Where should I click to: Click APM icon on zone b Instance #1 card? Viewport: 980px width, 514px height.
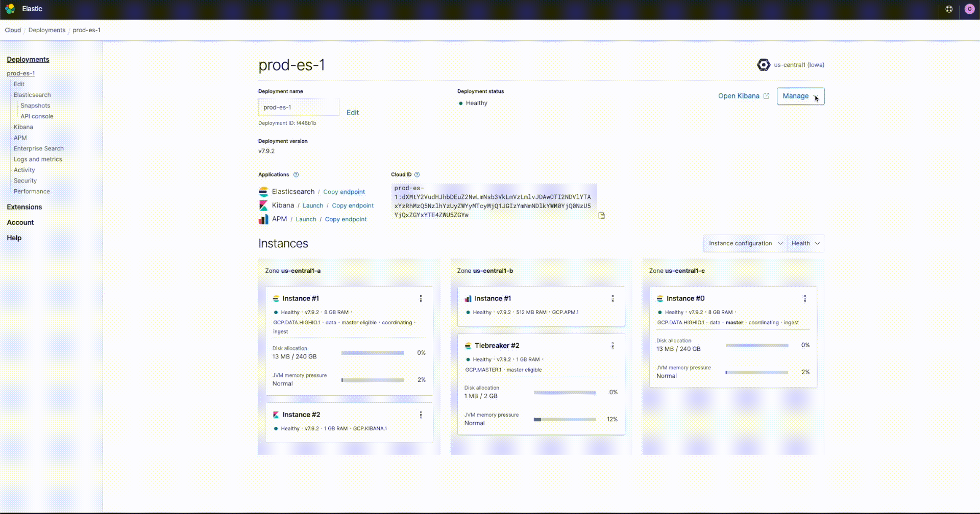(x=468, y=299)
